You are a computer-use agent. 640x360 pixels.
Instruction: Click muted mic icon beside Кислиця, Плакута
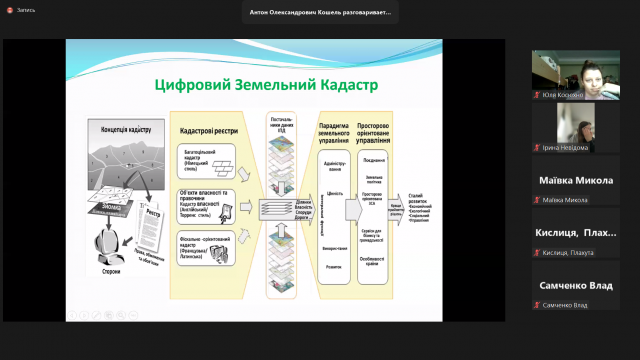point(537,253)
